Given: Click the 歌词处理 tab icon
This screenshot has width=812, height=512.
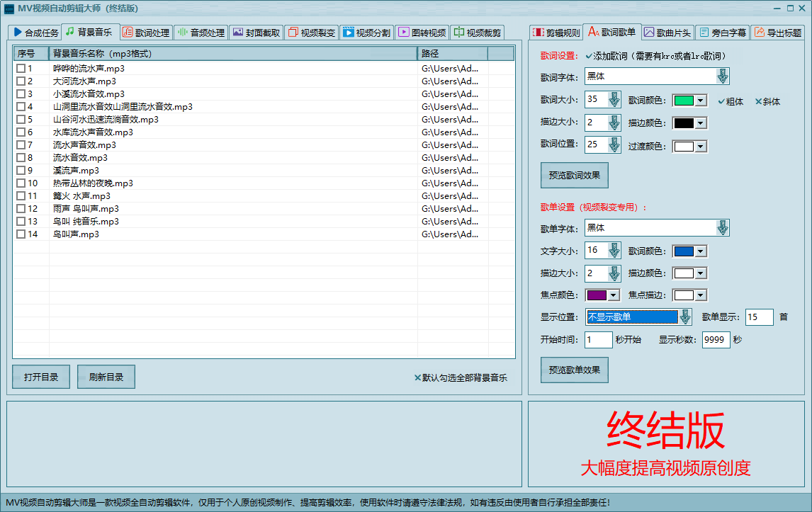Looking at the screenshot, I should point(128,33).
